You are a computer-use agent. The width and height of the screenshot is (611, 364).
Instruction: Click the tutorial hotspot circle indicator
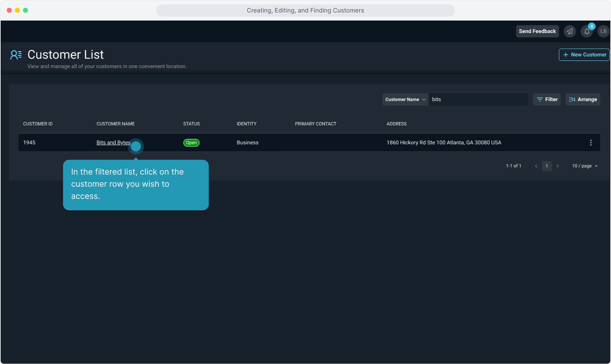[x=136, y=146]
